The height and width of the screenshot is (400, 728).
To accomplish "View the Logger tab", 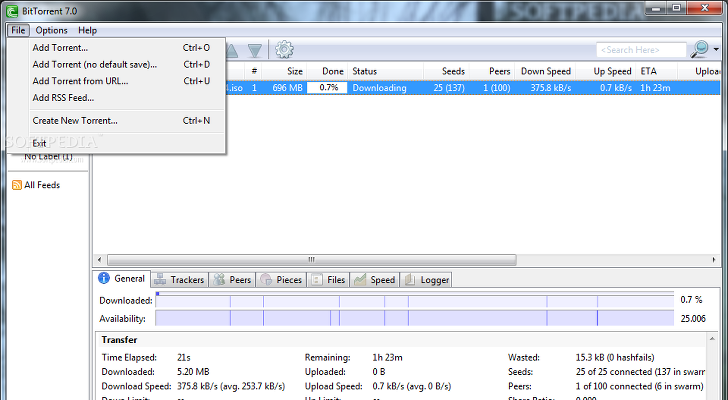I will (426, 280).
